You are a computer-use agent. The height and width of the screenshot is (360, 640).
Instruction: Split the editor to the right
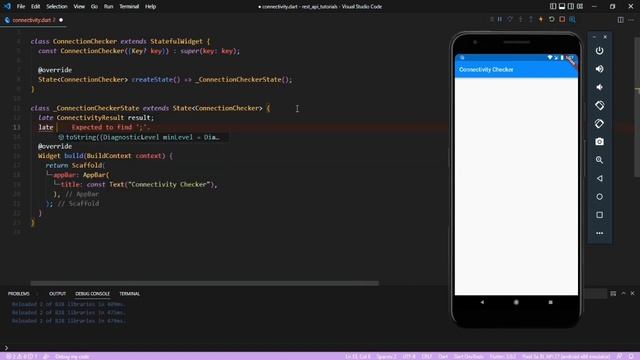point(620,20)
